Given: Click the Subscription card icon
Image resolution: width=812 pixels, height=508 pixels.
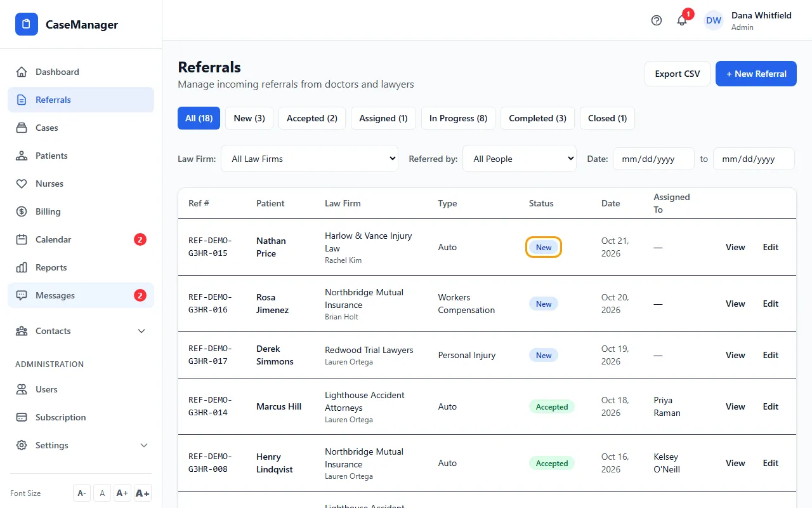Looking at the screenshot, I should tap(22, 417).
